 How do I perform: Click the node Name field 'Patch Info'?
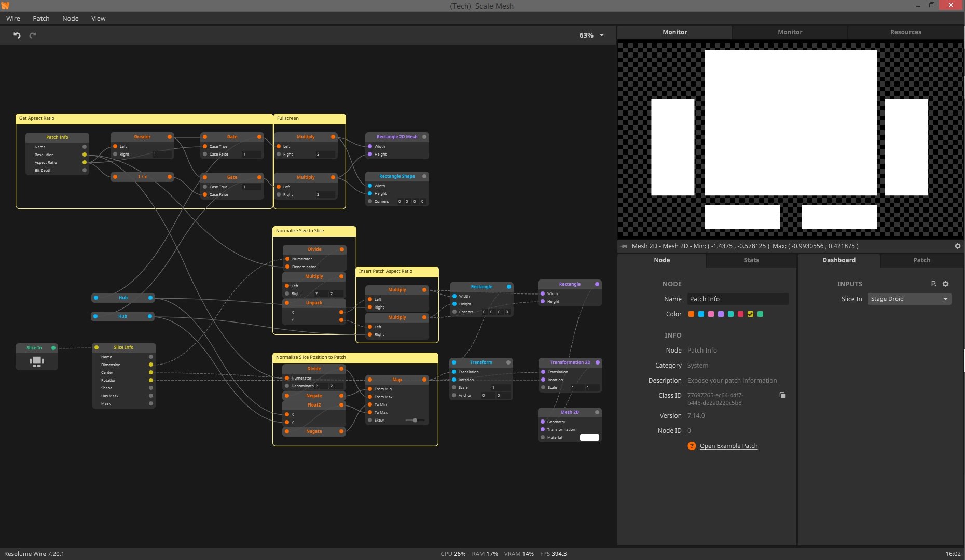[x=737, y=299]
